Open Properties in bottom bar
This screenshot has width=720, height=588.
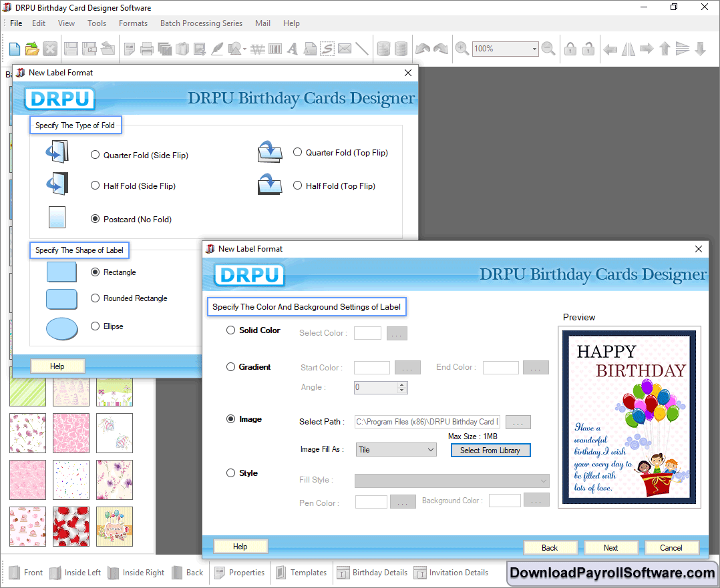pos(240,573)
